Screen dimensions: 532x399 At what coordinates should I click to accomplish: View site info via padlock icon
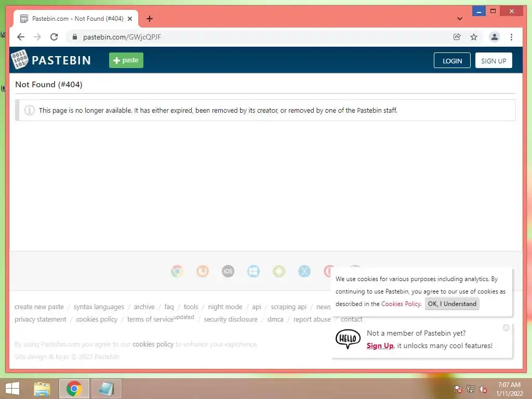tap(75, 37)
